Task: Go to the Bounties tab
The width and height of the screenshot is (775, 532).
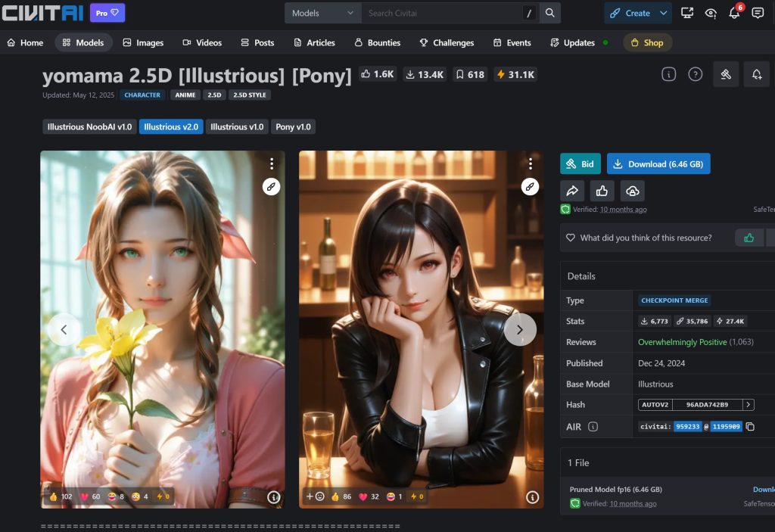Action: (x=377, y=42)
